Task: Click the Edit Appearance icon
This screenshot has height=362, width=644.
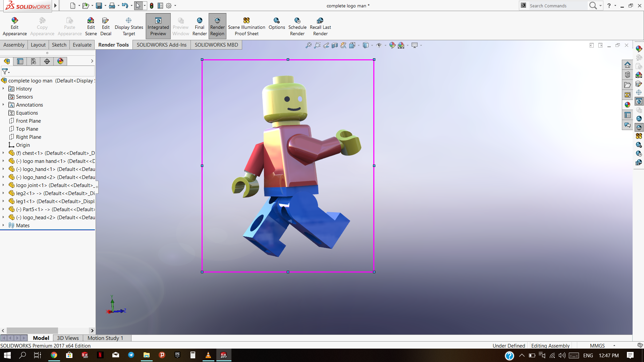Action: pyautogui.click(x=14, y=21)
